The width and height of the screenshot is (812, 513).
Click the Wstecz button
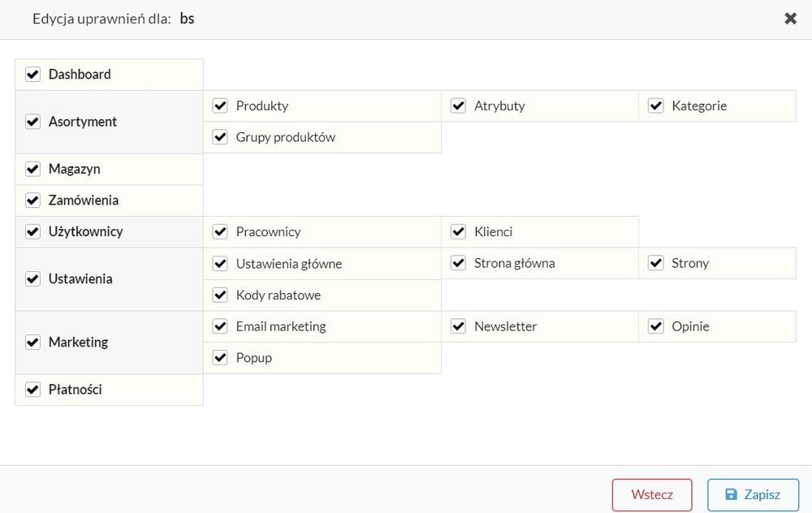click(x=652, y=495)
